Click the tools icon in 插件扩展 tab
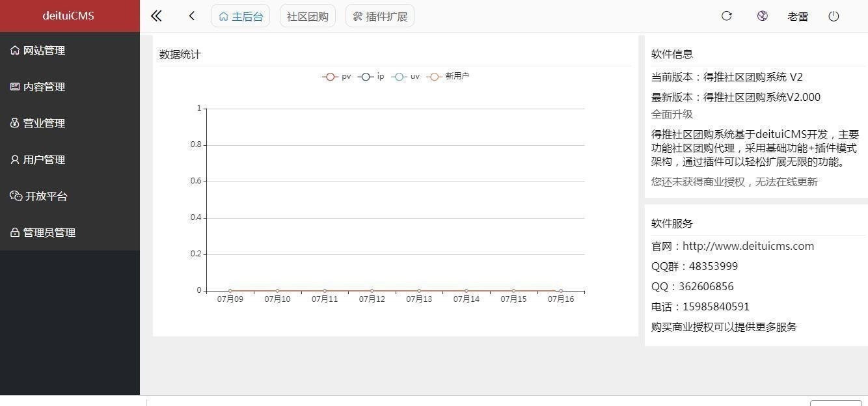The height and width of the screenshot is (406, 868). (357, 17)
